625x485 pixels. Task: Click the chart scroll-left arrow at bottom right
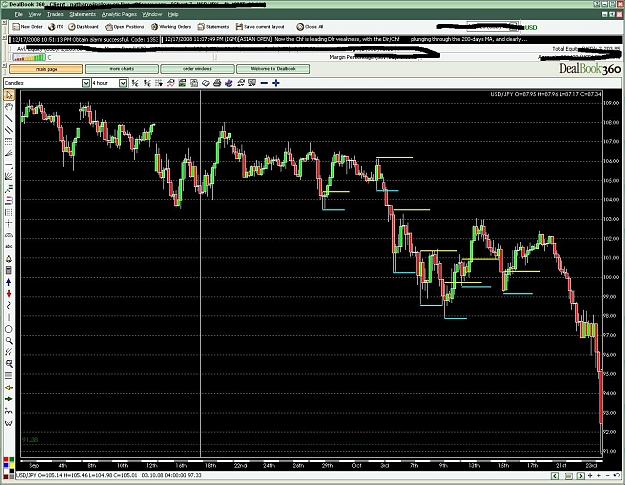tap(555, 476)
